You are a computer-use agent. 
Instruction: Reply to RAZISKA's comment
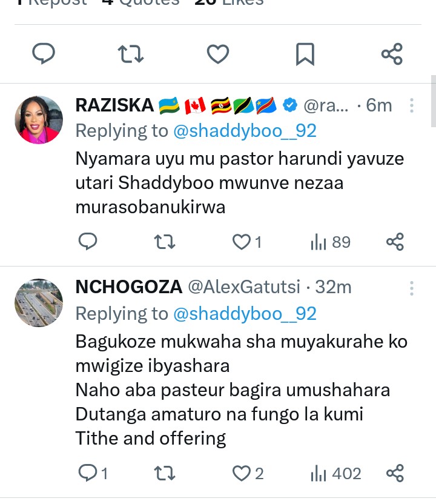point(88,242)
